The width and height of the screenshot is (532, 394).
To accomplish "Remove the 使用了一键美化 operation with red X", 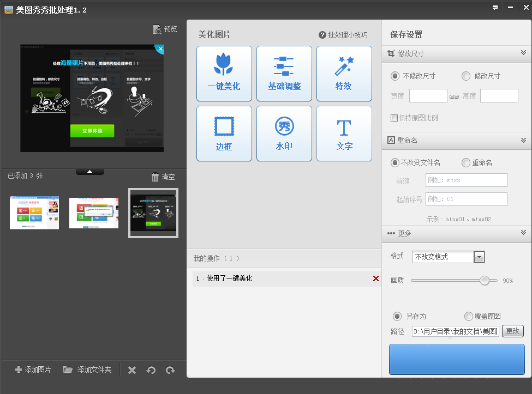I will point(376,278).
